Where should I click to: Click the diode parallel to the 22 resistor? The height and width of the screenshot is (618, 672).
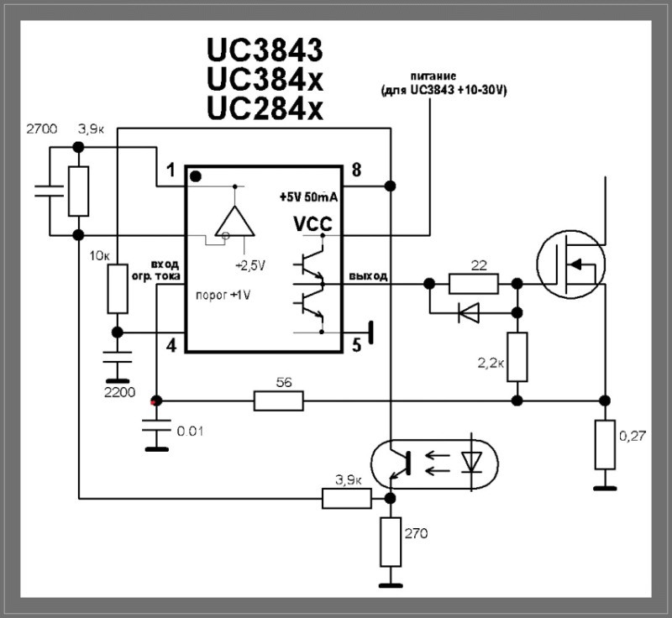pos(469,312)
